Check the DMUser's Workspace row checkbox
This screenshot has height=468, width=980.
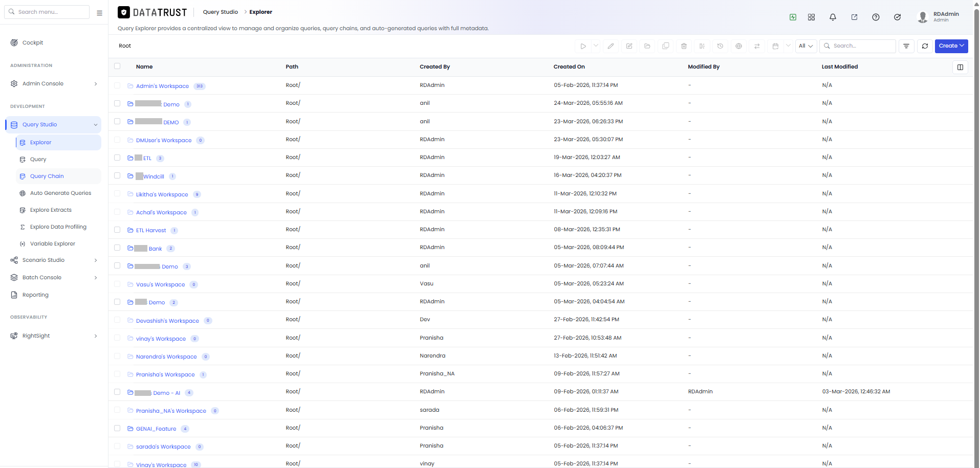pos(117,140)
